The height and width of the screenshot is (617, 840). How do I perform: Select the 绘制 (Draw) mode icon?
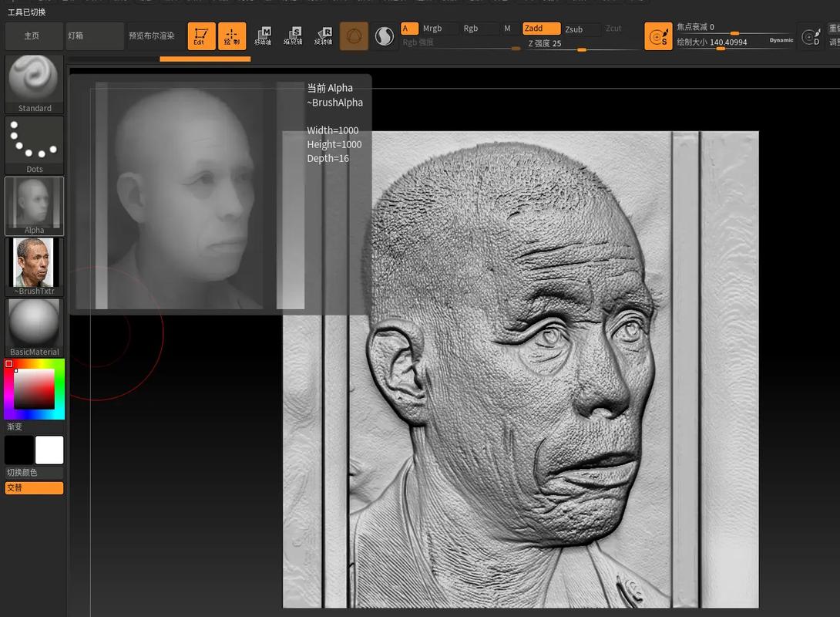coord(232,36)
